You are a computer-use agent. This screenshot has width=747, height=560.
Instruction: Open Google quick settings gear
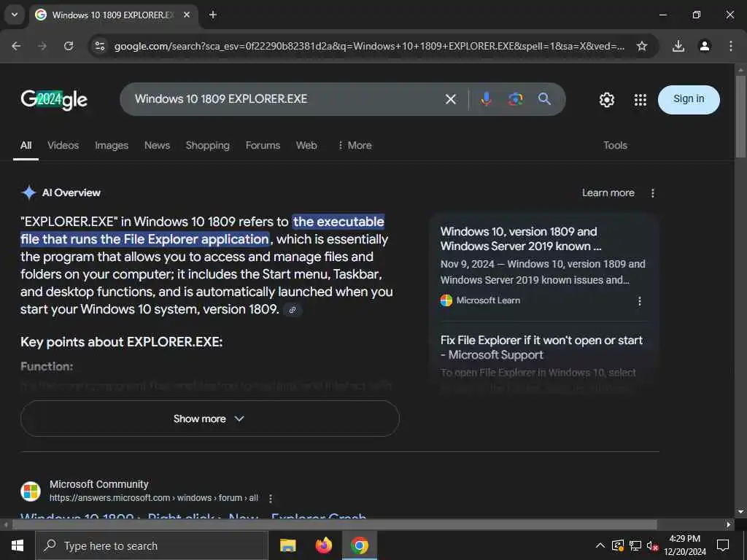point(606,100)
